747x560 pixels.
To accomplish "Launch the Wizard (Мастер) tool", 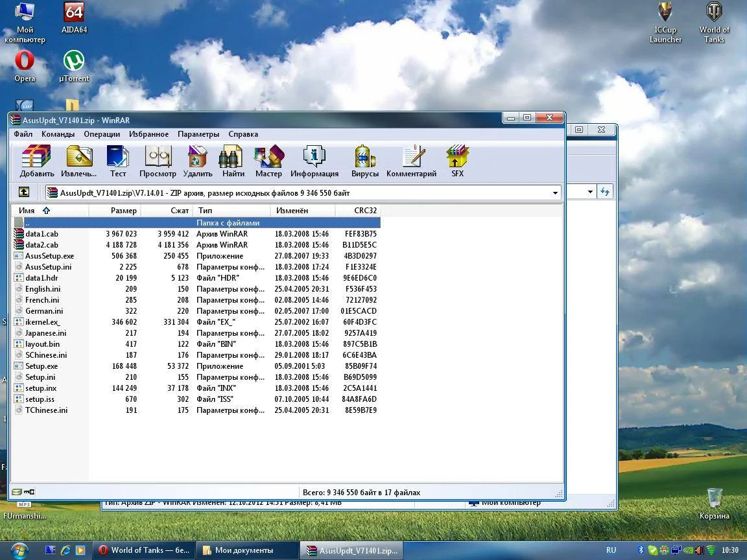I will 268,161.
